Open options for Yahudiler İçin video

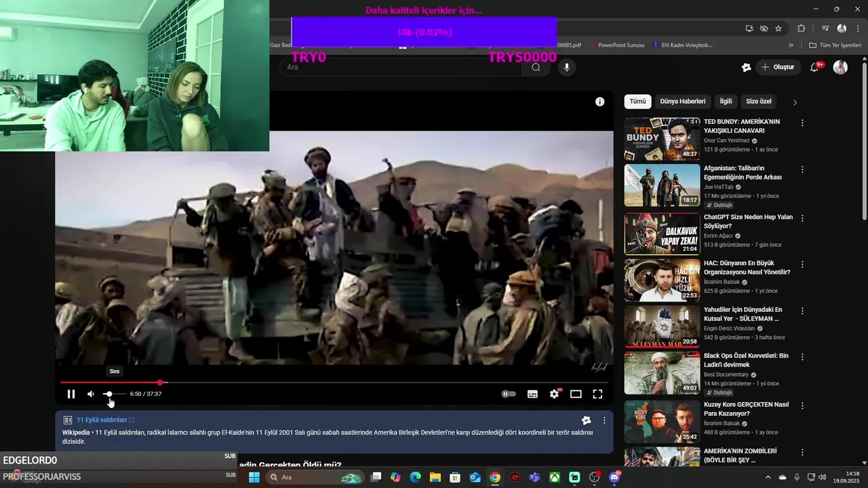pyautogui.click(x=802, y=310)
